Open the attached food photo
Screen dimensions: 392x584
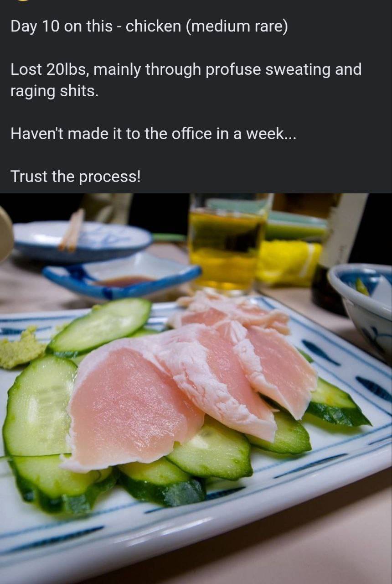[x=196, y=388]
